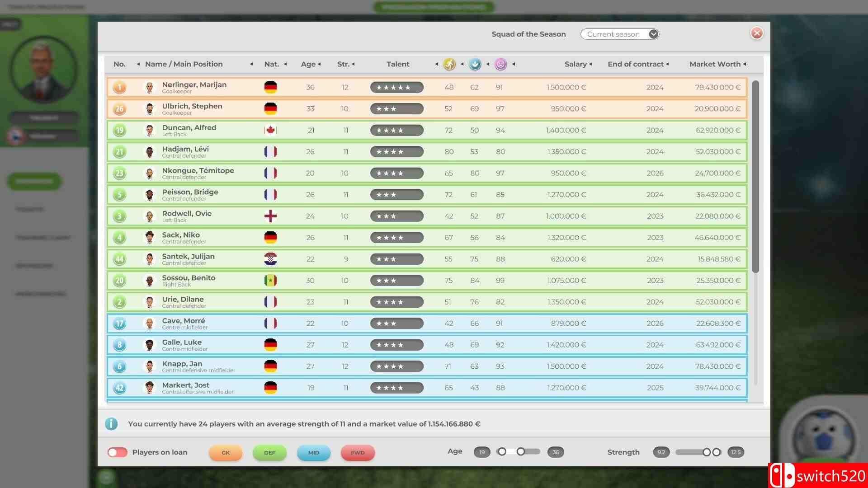Click the Age slider's left handle
The width and height of the screenshot is (868, 488).
pos(502,452)
